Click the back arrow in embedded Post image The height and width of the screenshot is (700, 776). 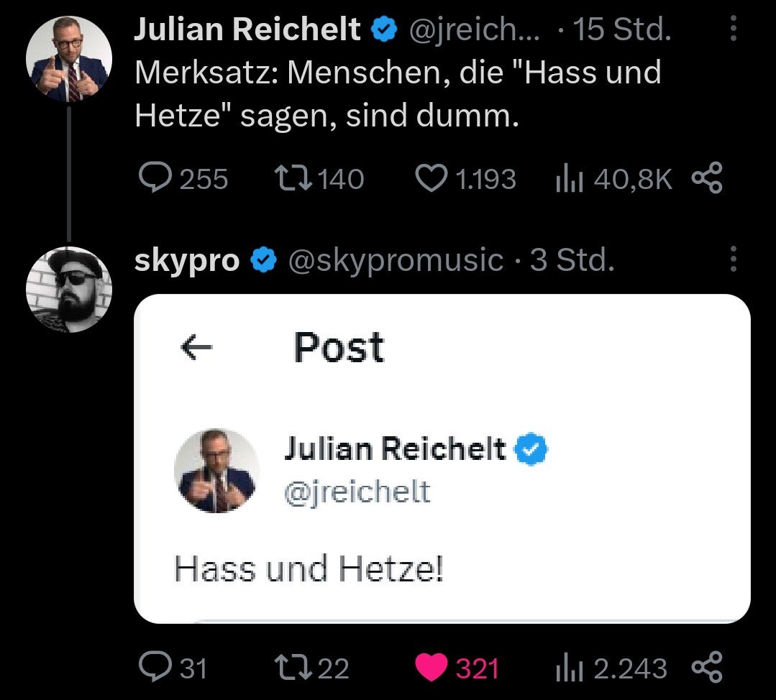[x=196, y=349]
